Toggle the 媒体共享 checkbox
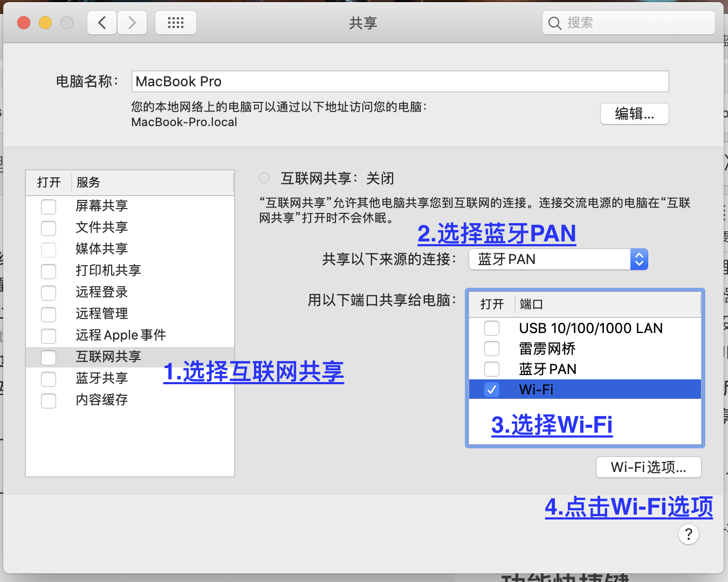The image size is (728, 582). tap(49, 250)
